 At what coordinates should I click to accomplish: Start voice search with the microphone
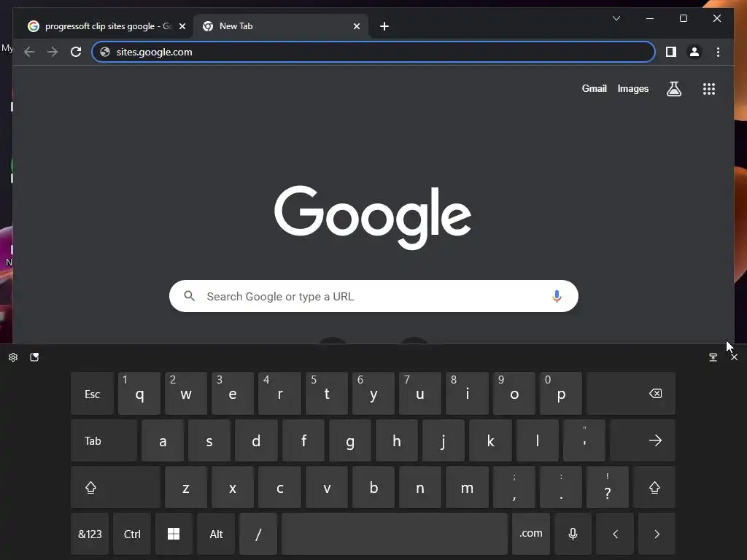pos(557,296)
